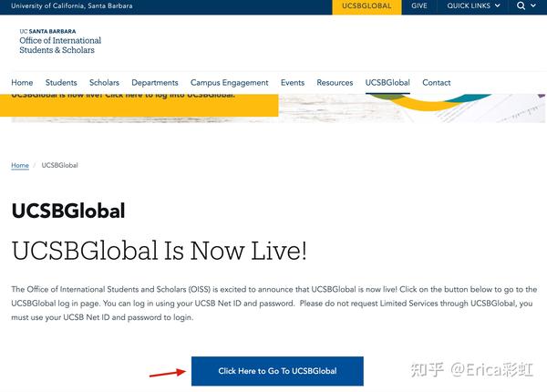This screenshot has width=547, height=392.
Task: Open the Home menu item
Action: (x=22, y=83)
